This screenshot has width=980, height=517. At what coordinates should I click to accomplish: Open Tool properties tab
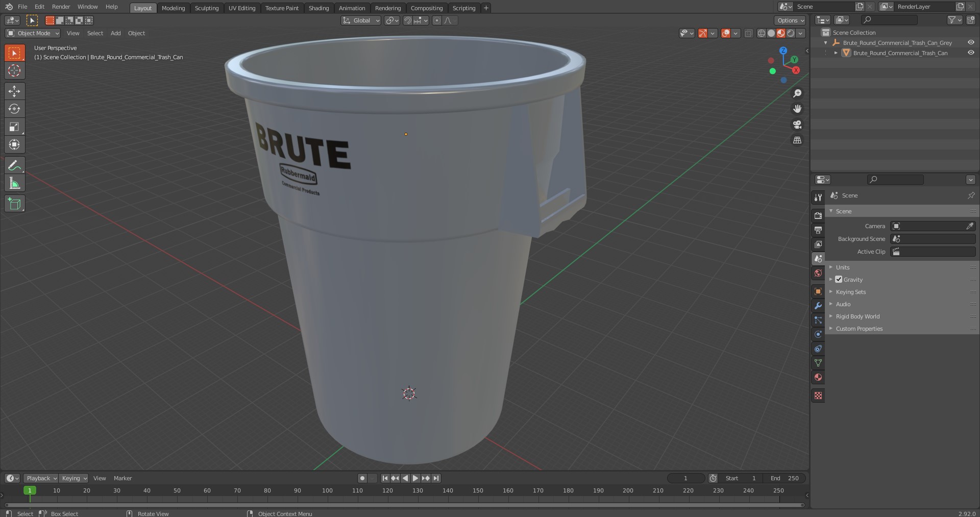point(818,197)
